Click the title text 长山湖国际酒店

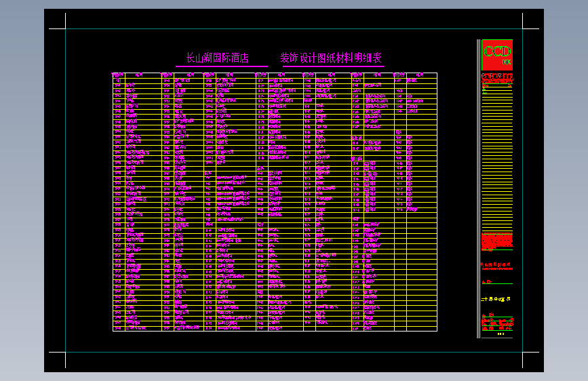tap(218, 58)
